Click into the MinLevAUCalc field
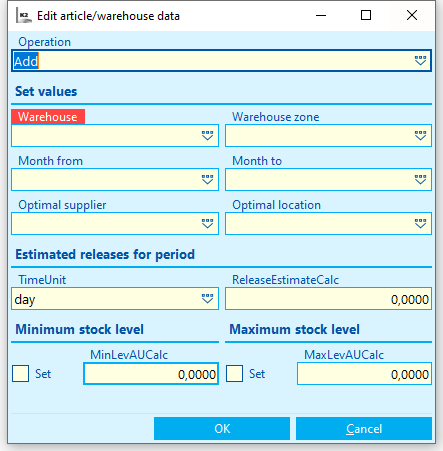The image size is (443, 451). pos(151,374)
